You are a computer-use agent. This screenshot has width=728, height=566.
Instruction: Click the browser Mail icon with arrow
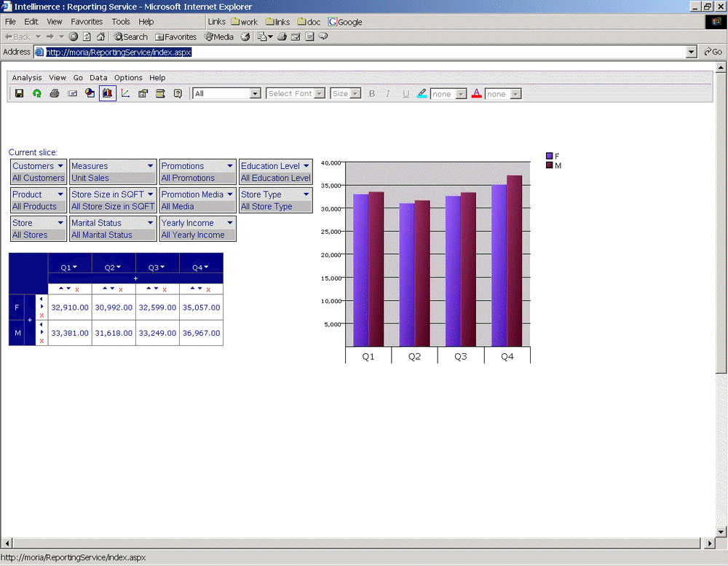point(265,36)
